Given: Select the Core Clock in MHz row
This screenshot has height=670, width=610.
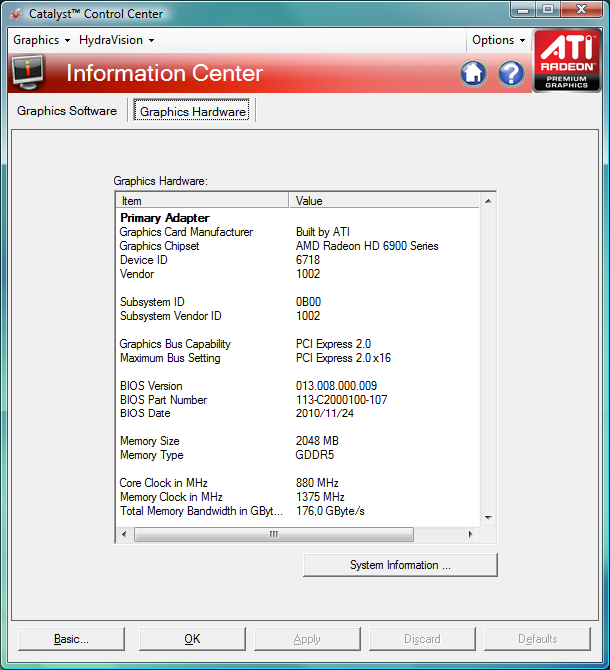Looking at the screenshot, I should (x=298, y=483).
